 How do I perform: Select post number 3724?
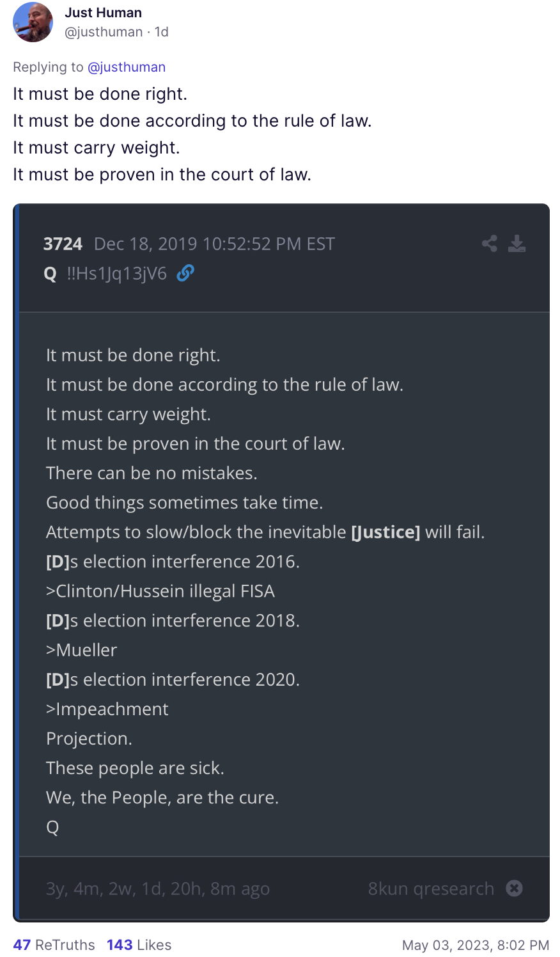[63, 244]
